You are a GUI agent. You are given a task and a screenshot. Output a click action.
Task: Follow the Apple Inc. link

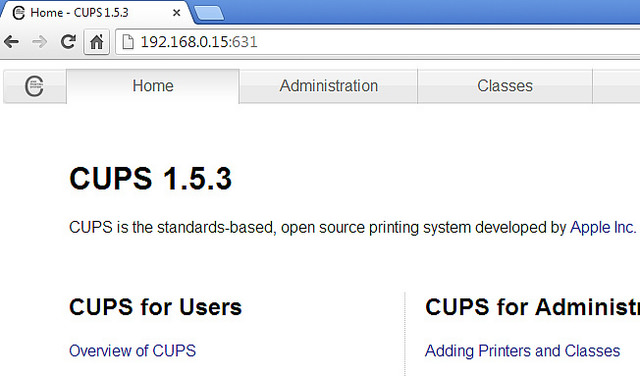coord(603,227)
